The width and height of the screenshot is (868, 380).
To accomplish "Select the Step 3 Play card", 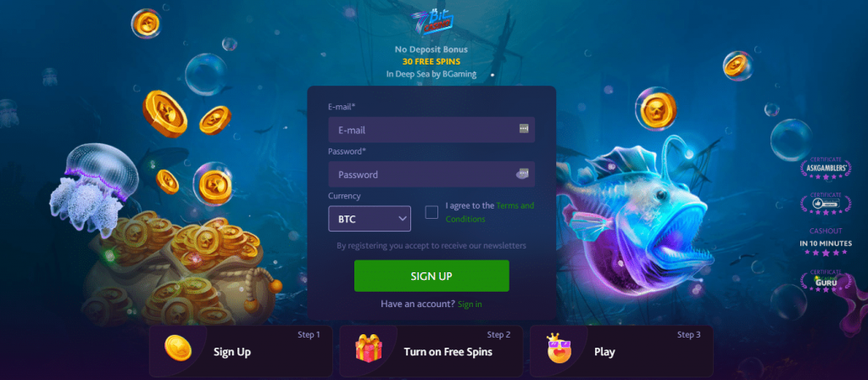I will (621, 351).
